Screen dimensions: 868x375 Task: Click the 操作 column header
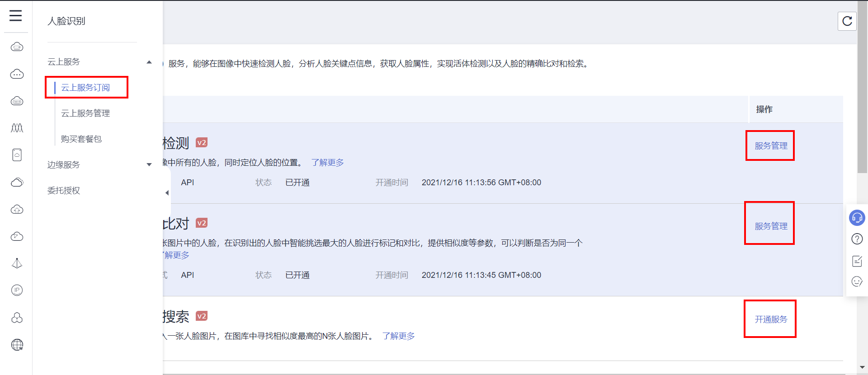tap(764, 109)
